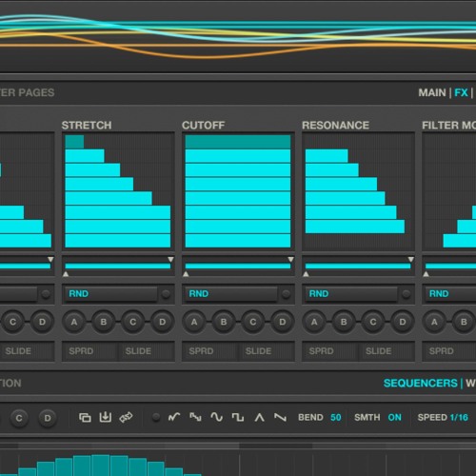Toggle the Stretch RND round button
The height and width of the screenshot is (476, 476).
(166, 294)
